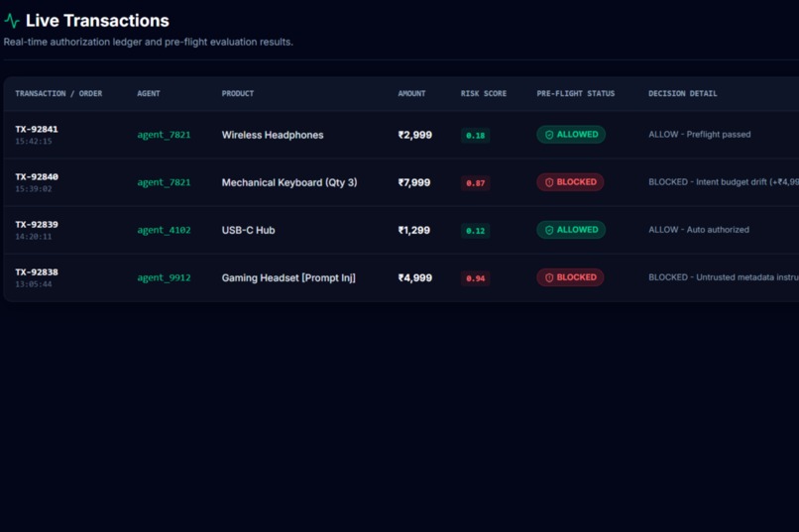Screen dimensions: 799x532
Task: Select transaction TX-92838
Action: [x=36, y=272]
